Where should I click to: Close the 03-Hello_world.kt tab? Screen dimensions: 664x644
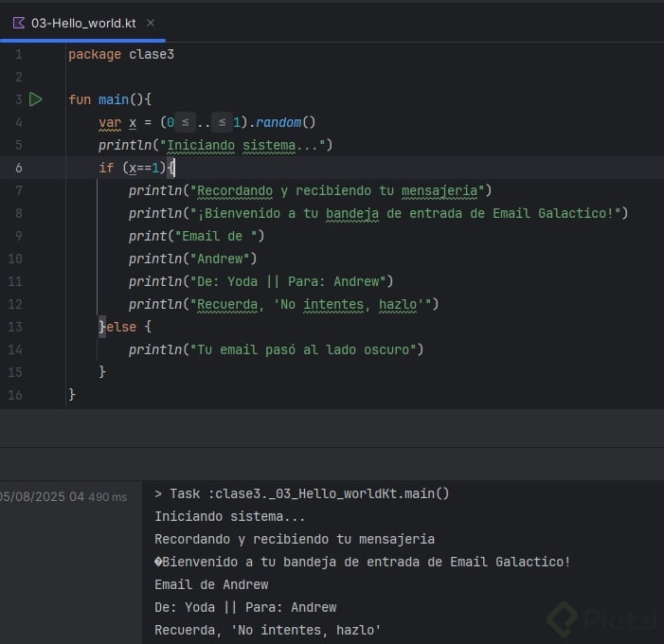tap(151, 23)
